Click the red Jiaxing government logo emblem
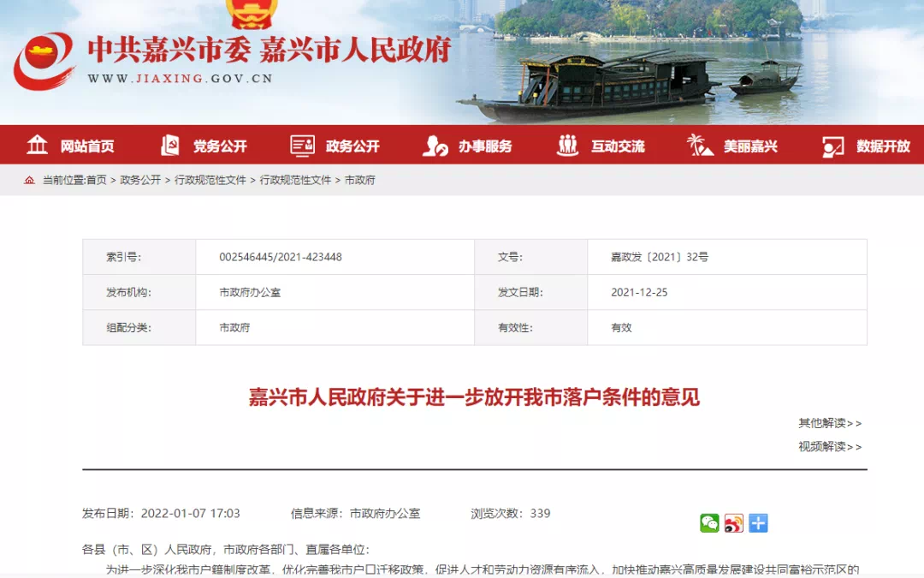924x578 pixels. pyautogui.click(x=44, y=61)
